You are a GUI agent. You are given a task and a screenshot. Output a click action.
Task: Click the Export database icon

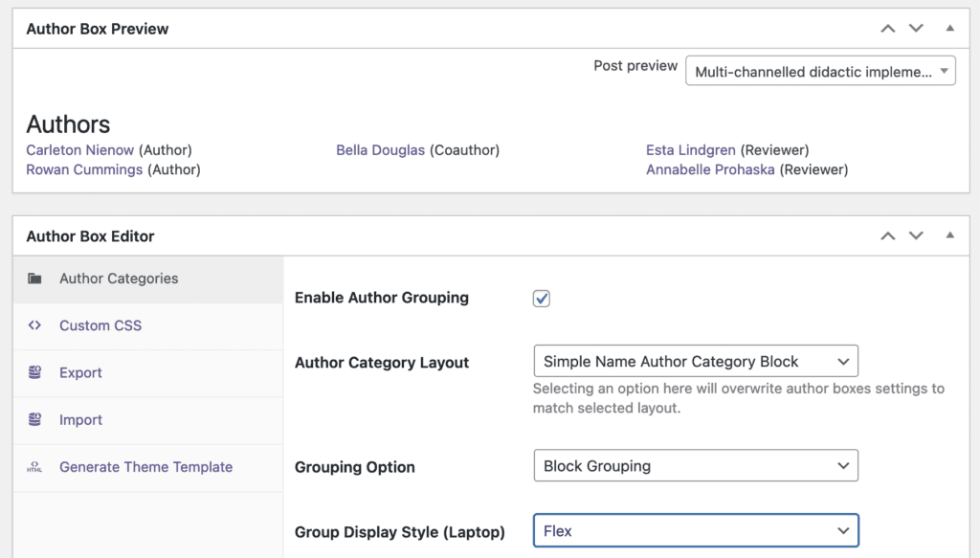34,372
